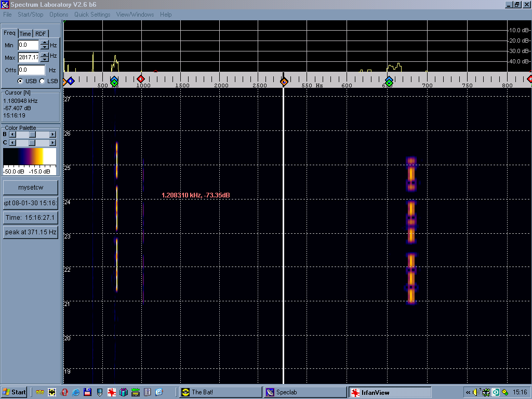Image resolution: width=532 pixels, height=399 pixels.
Task: Click the teal square tray icon
Action: pyautogui.click(x=496, y=393)
